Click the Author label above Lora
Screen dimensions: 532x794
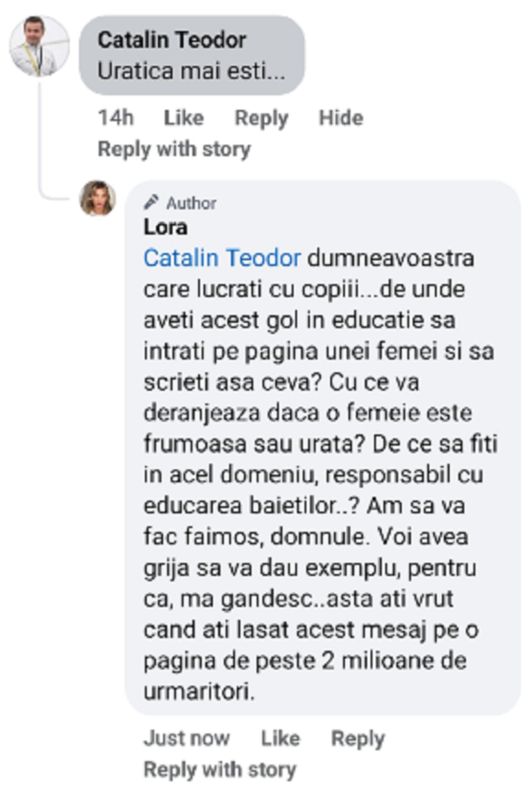191,203
